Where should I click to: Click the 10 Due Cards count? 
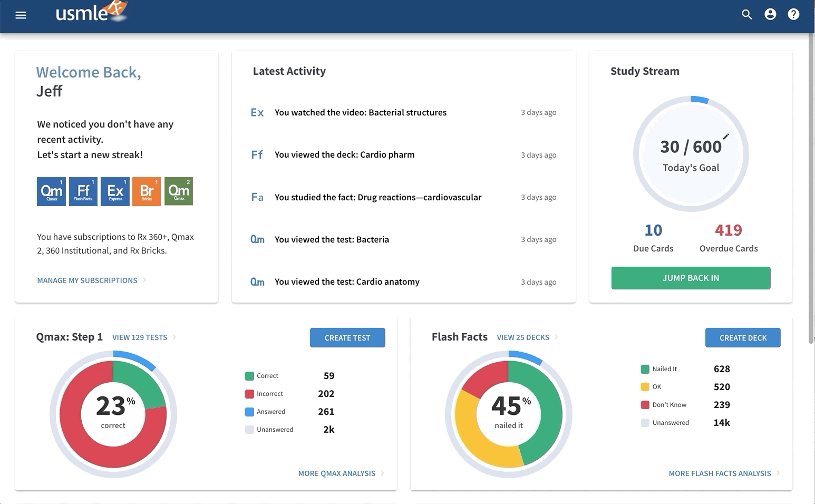653,230
